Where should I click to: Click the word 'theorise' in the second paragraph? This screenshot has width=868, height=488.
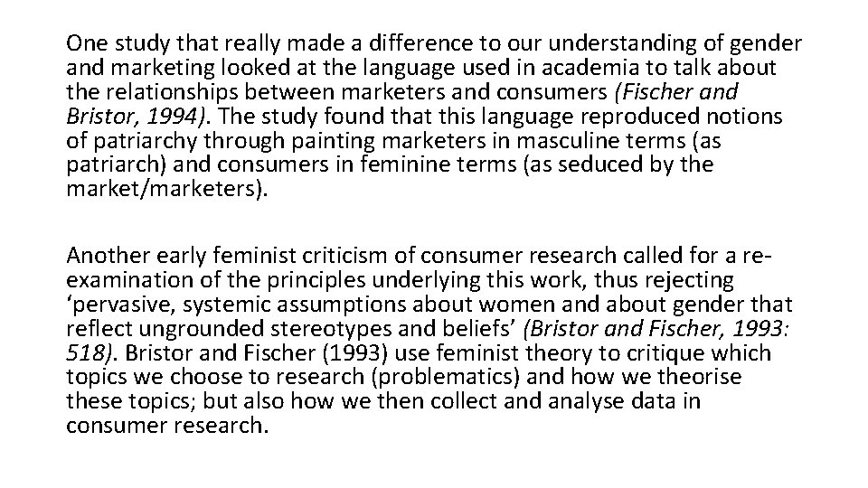click(699, 377)
